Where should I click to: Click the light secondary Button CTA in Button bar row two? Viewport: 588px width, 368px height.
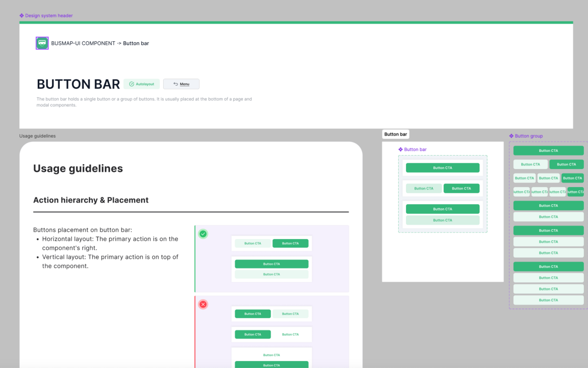424,188
